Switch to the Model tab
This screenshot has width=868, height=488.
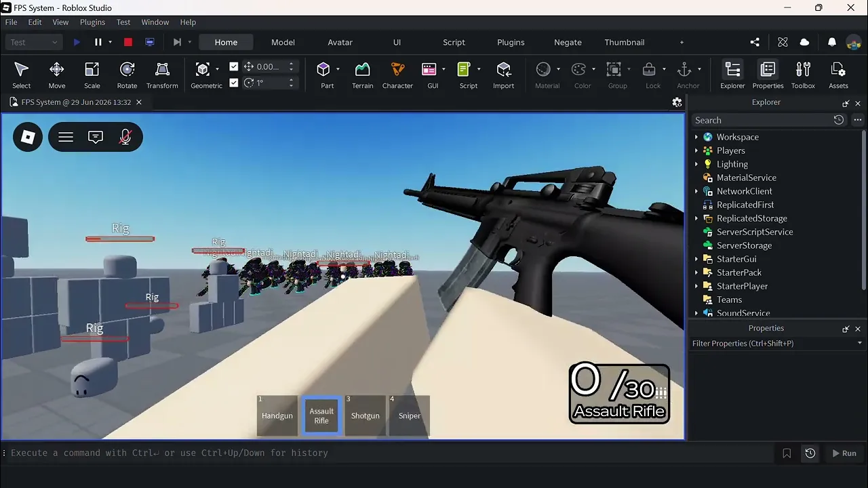(283, 42)
